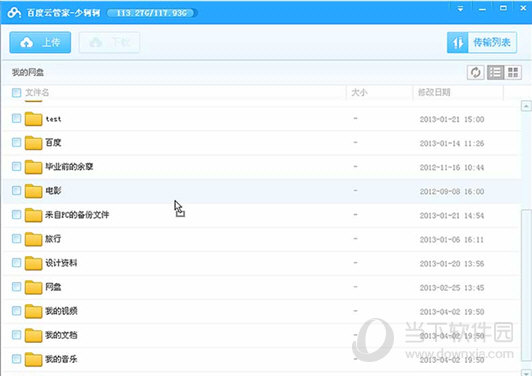Tick the checkbox for the 网盘 folder
This screenshot has width=532, height=376.
pyautogui.click(x=16, y=287)
